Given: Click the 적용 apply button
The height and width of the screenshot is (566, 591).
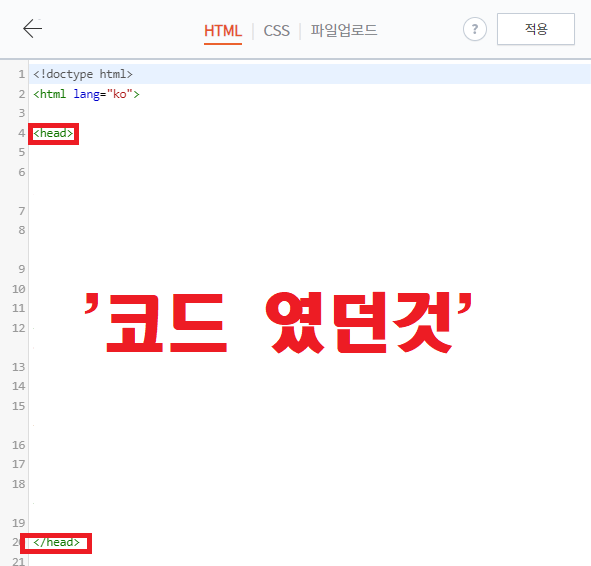Looking at the screenshot, I should 536,29.
